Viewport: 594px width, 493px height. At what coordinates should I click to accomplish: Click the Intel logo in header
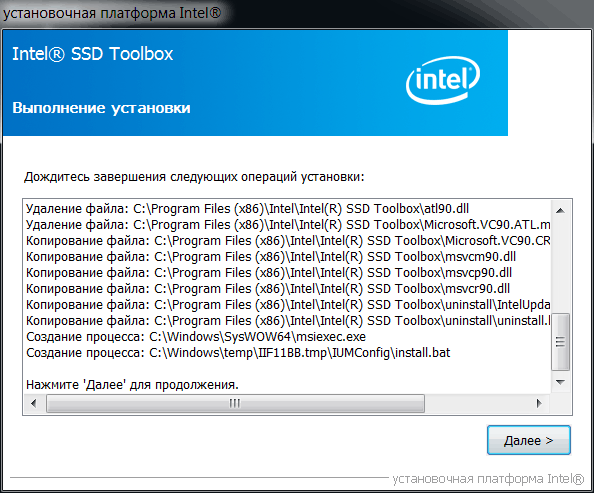[x=442, y=80]
